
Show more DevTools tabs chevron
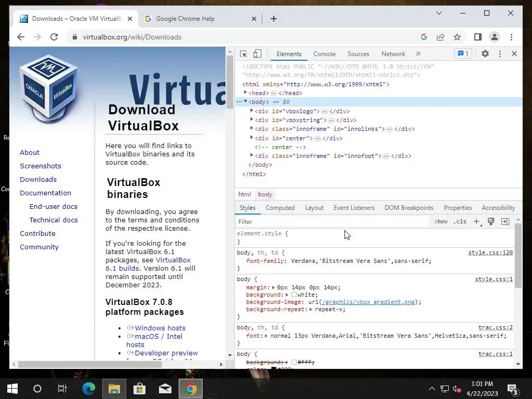coord(418,54)
